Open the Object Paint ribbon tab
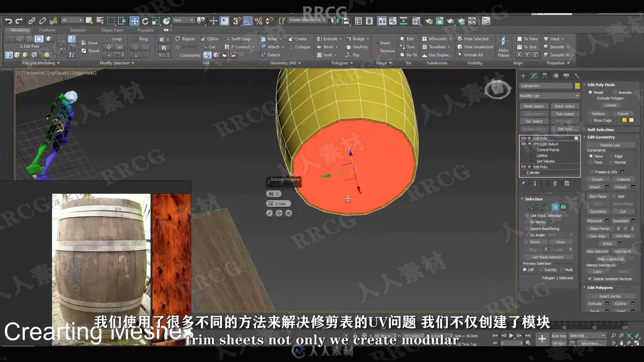 tap(112, 30)
